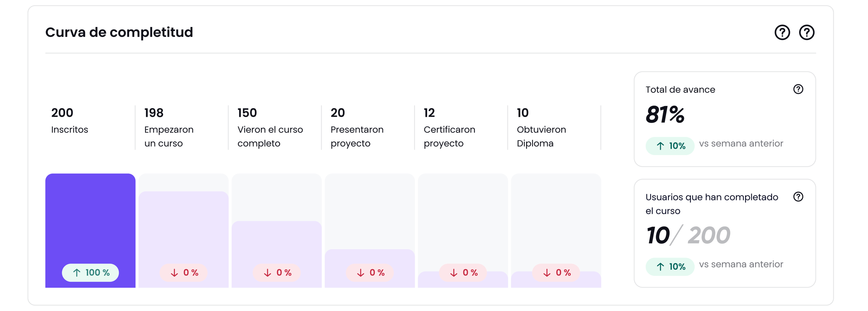This screenshot has width=868, height=311.
Task: Open help for Usuarios que han completado
Action: pos(798,197)
